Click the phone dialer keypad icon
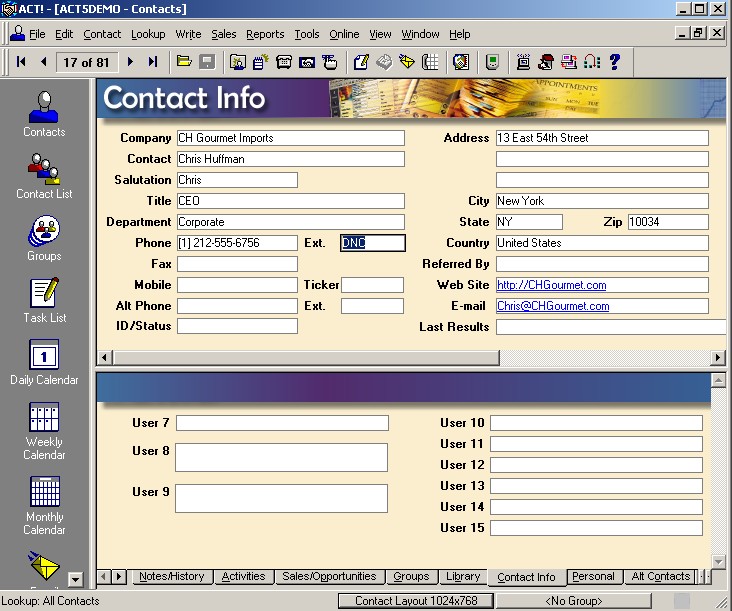 pos(430,62)
